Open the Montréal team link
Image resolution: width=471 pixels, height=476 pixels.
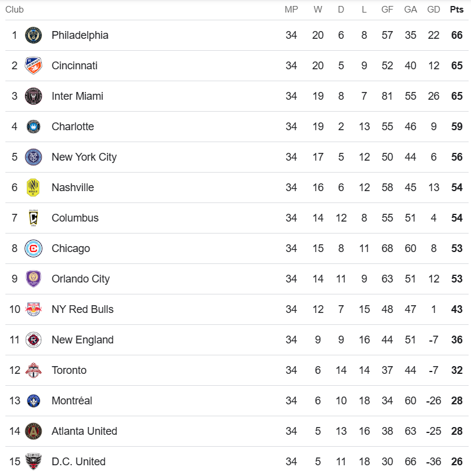pyautogui.click(x=72, y=401)
